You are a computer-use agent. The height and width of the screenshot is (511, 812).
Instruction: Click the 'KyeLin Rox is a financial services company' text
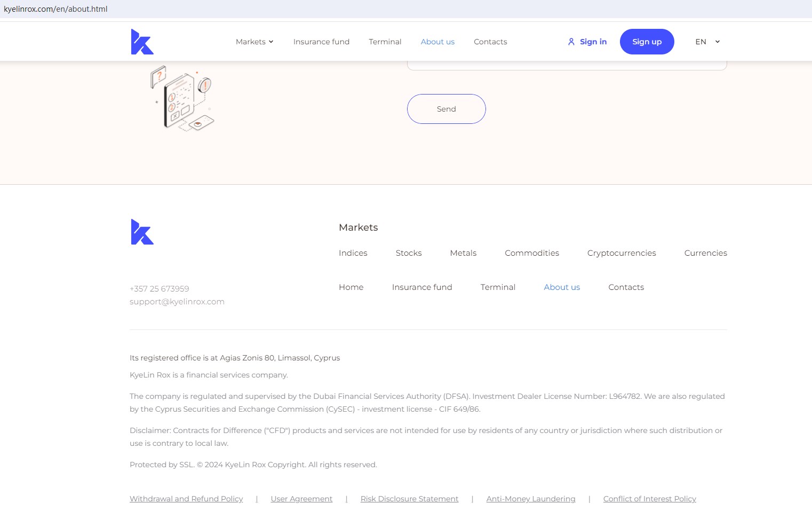coord(209,375)
